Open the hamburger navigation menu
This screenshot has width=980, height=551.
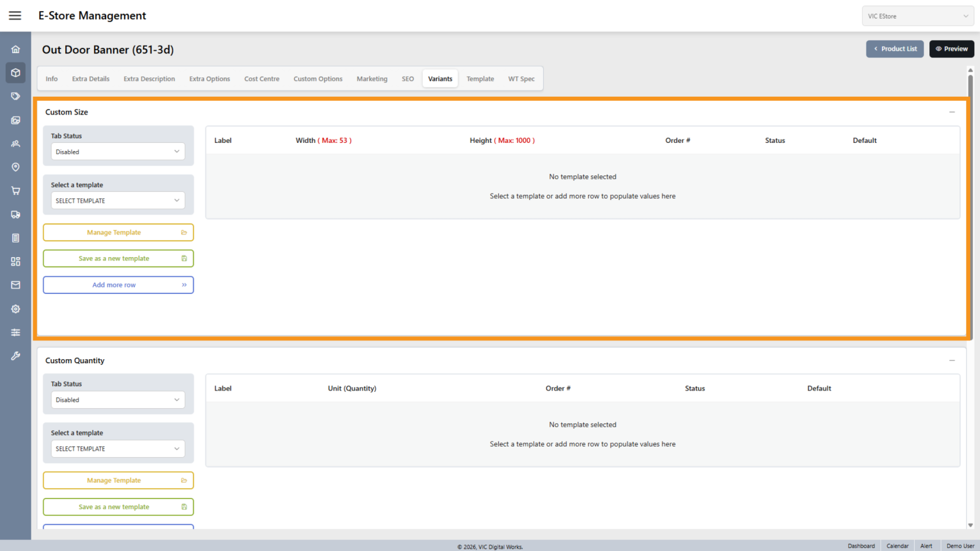(15, 16)
